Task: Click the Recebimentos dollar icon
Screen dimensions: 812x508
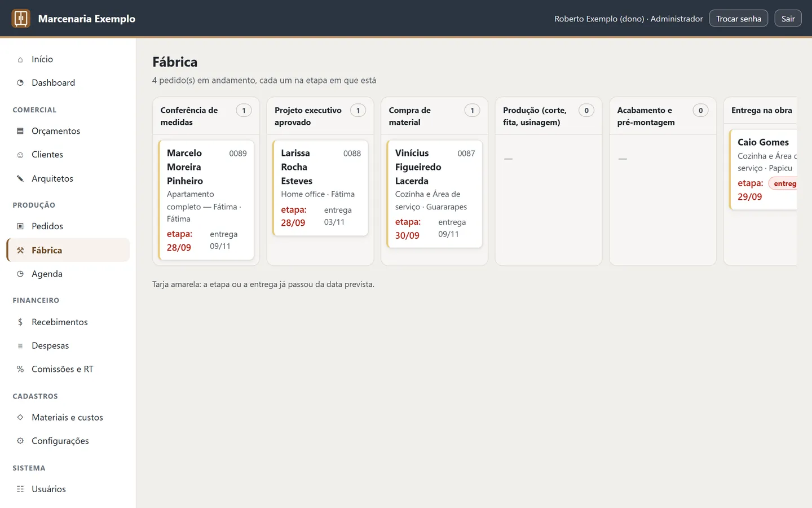Action: [x=20, y=322]
